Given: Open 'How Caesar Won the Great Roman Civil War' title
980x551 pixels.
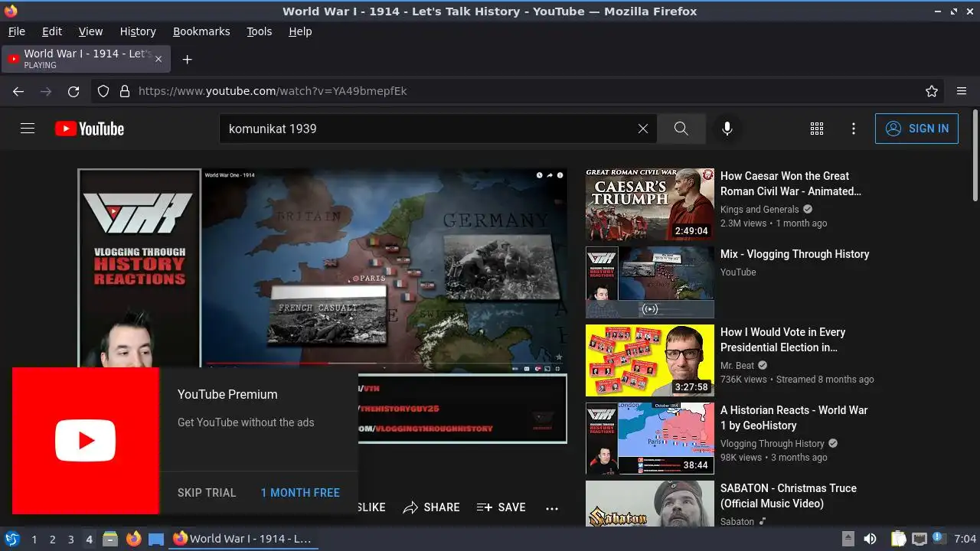Looking at the screenshot, I should coord(791,184).
